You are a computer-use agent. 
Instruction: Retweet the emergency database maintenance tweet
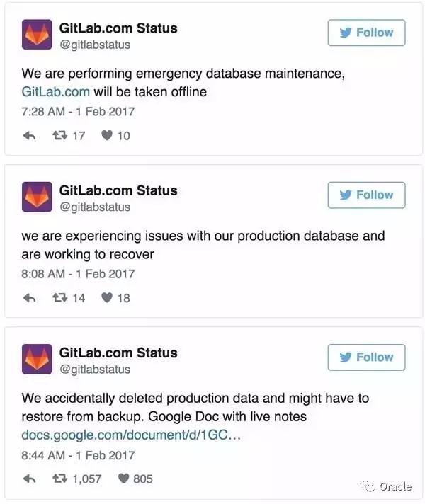pyautogui.click(x=60, y=136)
